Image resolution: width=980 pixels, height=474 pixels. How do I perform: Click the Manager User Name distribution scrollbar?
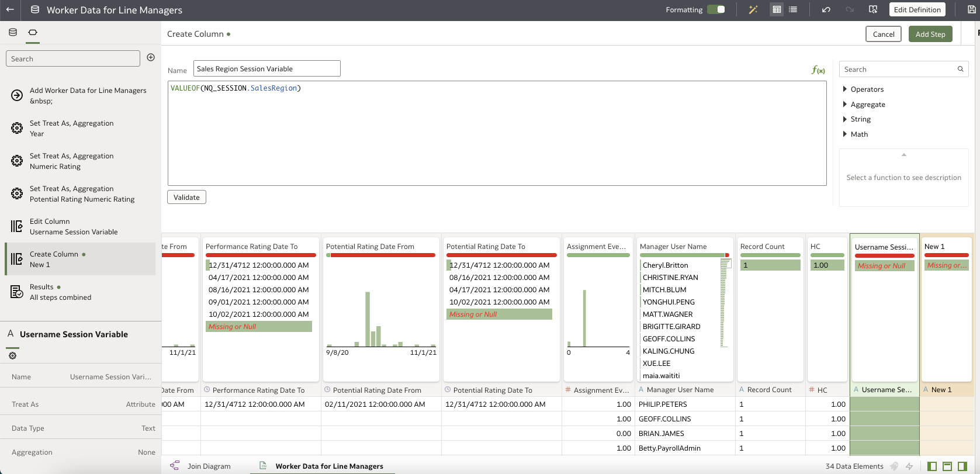click(x=723, y=304)
